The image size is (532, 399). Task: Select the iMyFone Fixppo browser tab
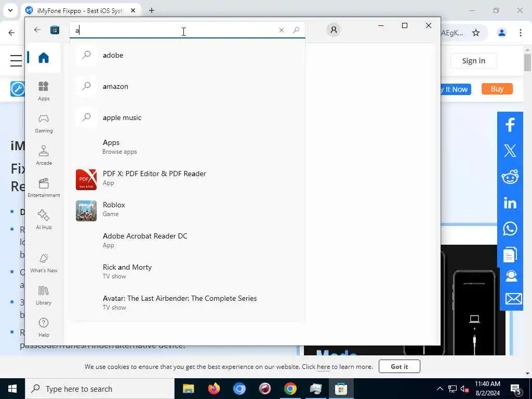[x=81, y=10]
